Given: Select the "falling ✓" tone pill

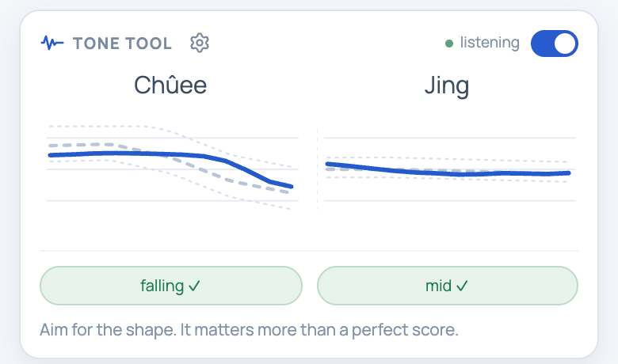Looking at the screenshot, I should point(171,286).
